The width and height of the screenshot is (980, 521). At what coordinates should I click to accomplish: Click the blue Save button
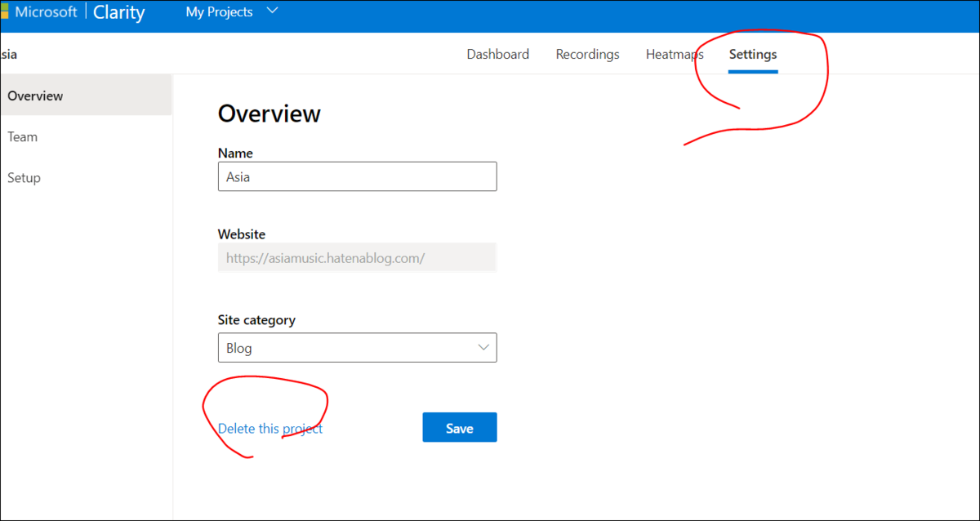click(460, 428)
